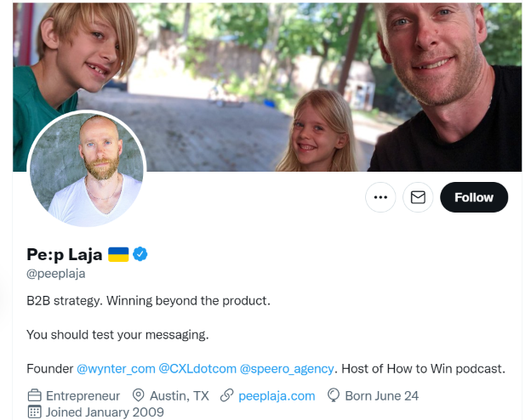Click the Entrepreneur category label
Image resolution: width=531 pixels, height=420 pixels.
(84, 395)
